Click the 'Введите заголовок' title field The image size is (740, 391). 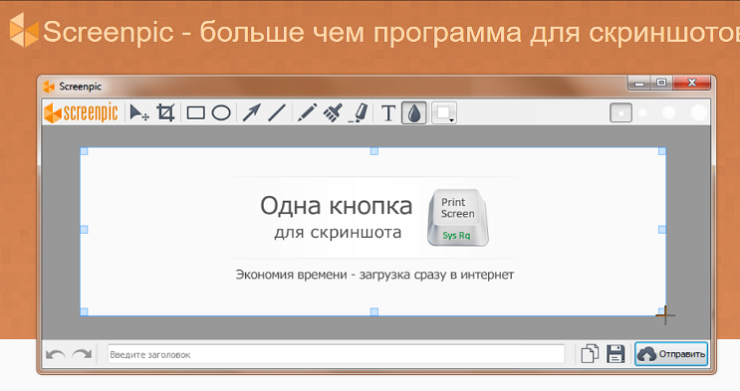click(336, 354)
